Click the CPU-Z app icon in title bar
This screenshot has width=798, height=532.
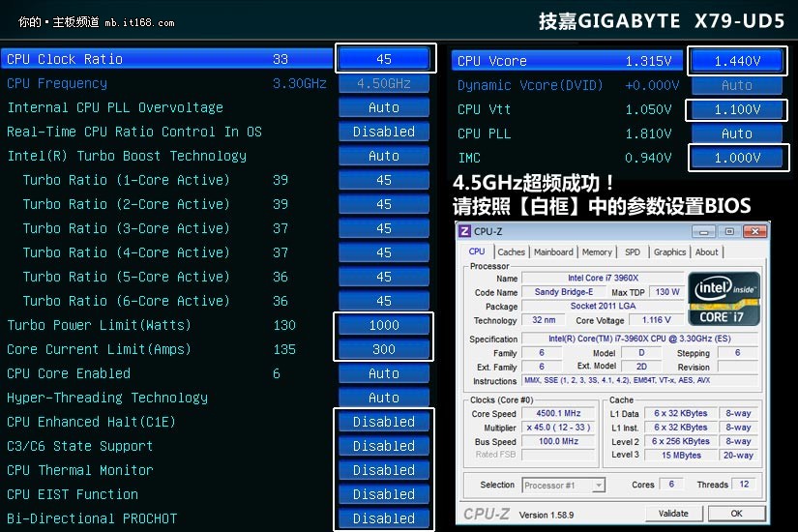[x=465, y=231]
